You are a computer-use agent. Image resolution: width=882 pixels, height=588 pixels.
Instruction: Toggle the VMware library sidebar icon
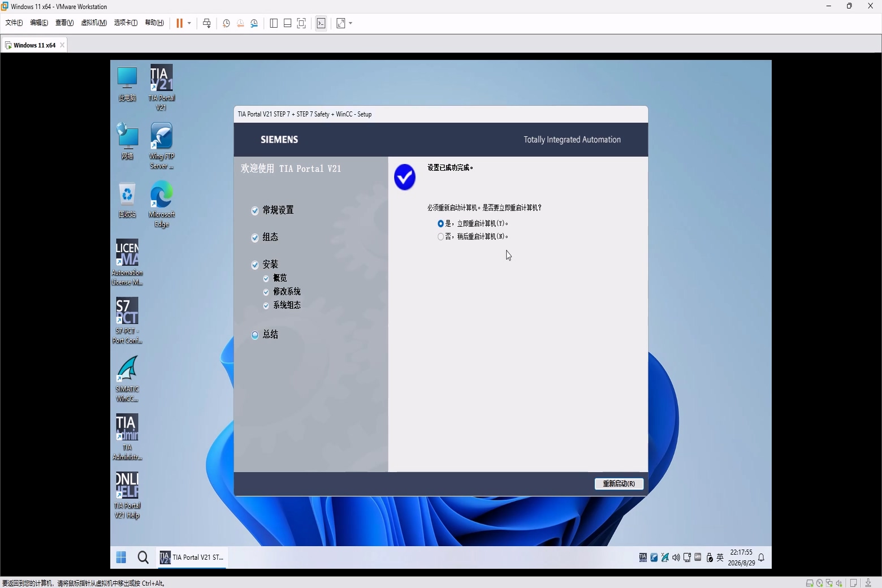(274, 23)
